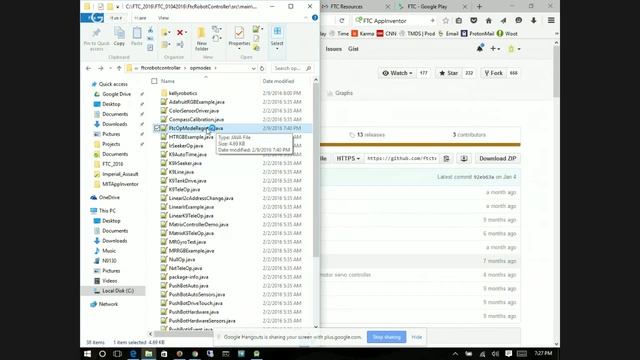
Task: Open Firefox Pocket icon
Action: pyautogui.click(x=473, y=20)
